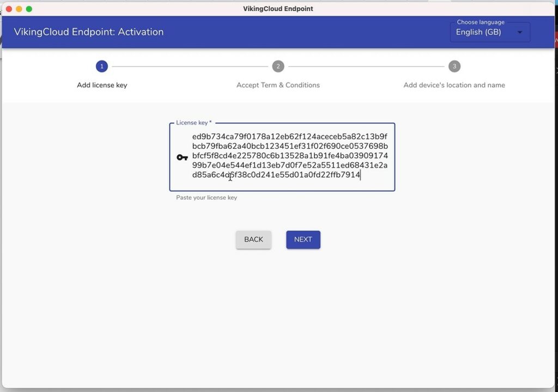
Task: Close the window with the red button
Action: pos(9,9)
